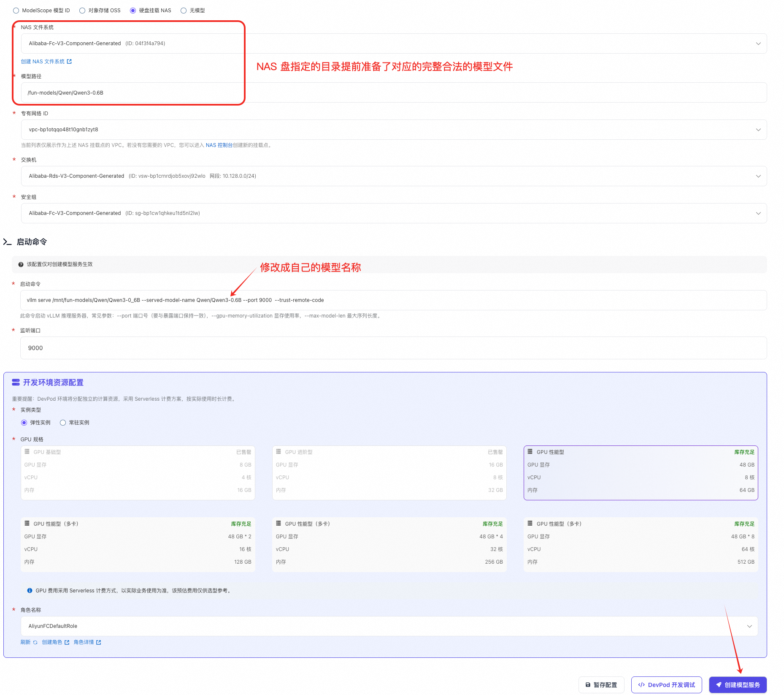This screenshot has height=695, width=784.
Task: Click the help icon beside 该配置仅对创建模型服务生效
Action: 21,265
